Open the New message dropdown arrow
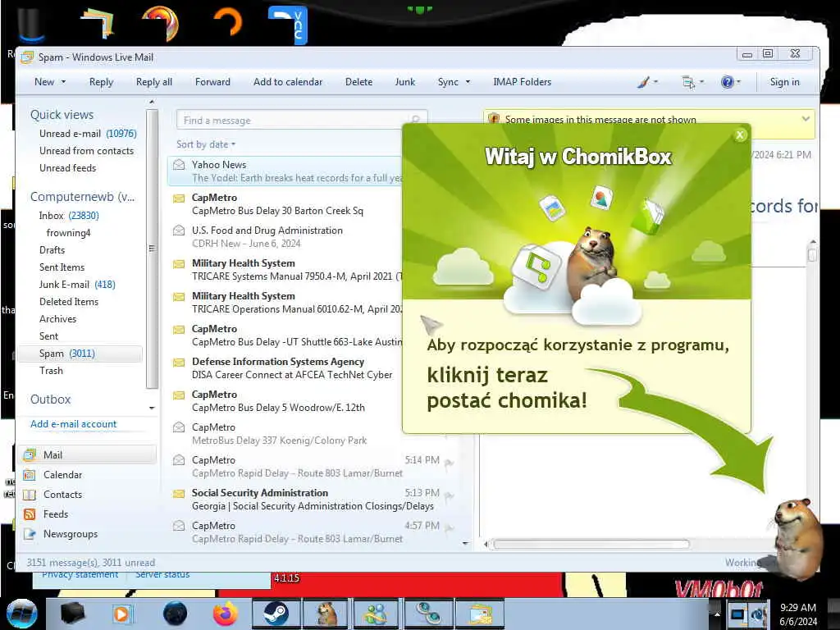The width and height of the screenshot is (840, 630). tap(64, 82)
